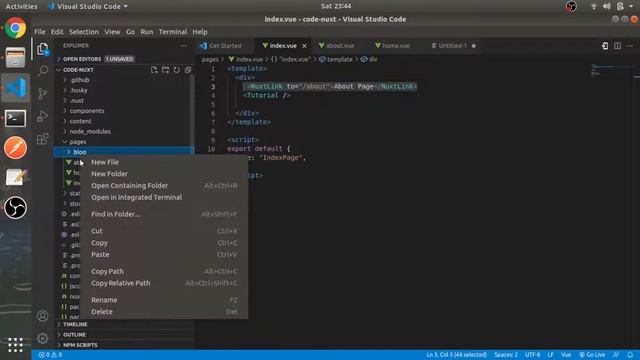
Task: Click the editor minimap preview
Action: pyautogui.click(x=611, y=70)
